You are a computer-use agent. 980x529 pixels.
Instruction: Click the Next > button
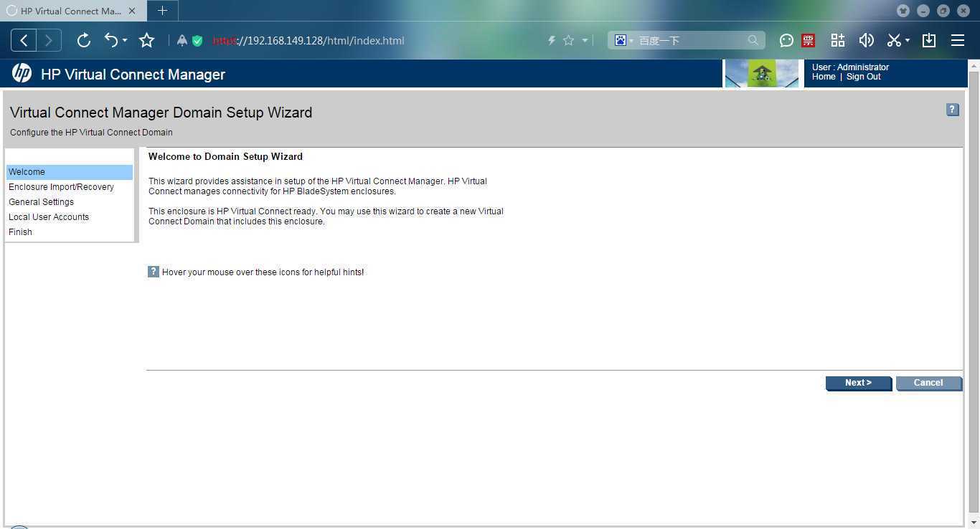(x=858, y=383)
